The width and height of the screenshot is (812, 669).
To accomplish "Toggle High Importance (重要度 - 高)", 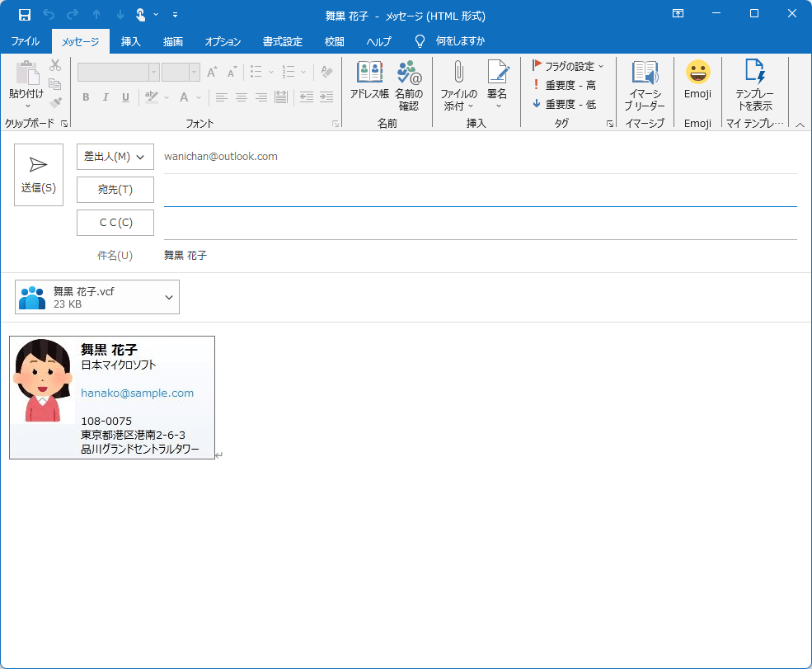I will [564, 85].
